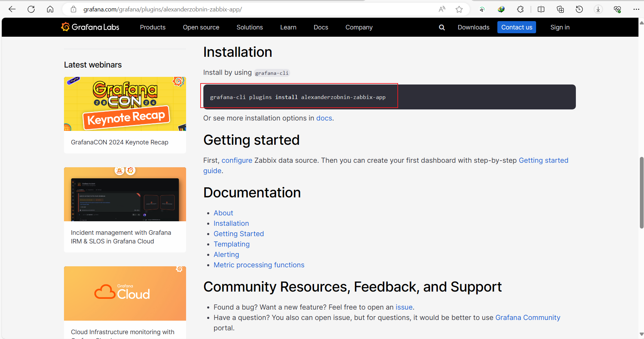Screen dimensions: 644x339
Task: Open Grafana Cloud webinar thumbnail
Action: point(125,293)
